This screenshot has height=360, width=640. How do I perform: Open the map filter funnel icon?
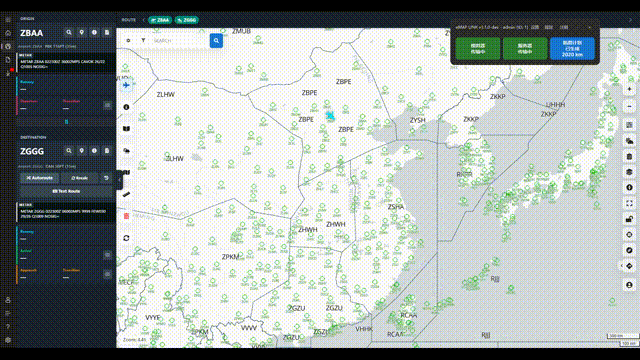(143, 40)
